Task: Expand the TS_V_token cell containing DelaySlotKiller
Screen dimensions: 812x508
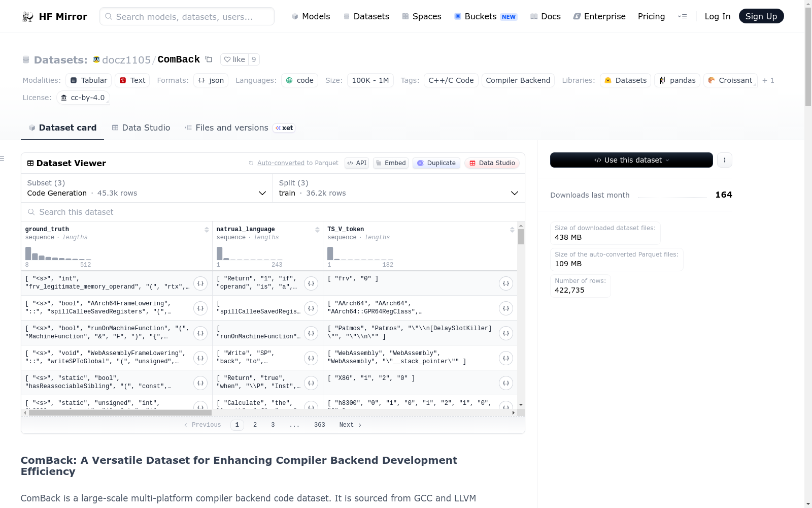Action: 506,333
